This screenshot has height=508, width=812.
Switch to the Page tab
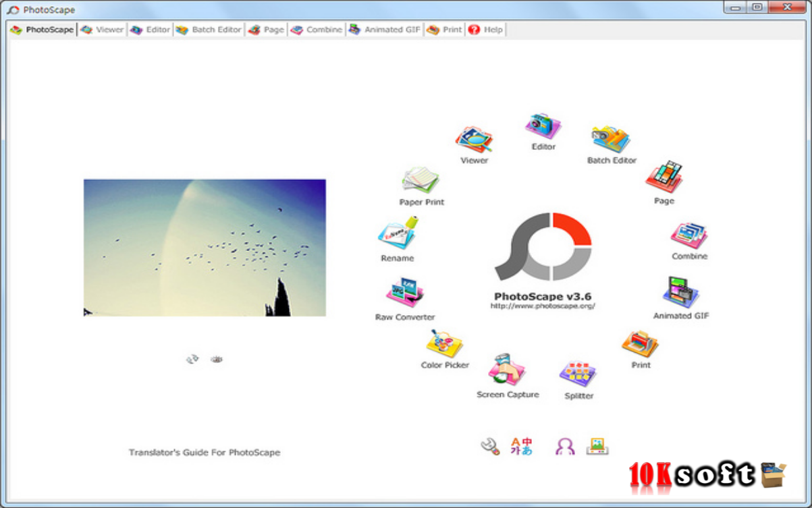[266, 30]
